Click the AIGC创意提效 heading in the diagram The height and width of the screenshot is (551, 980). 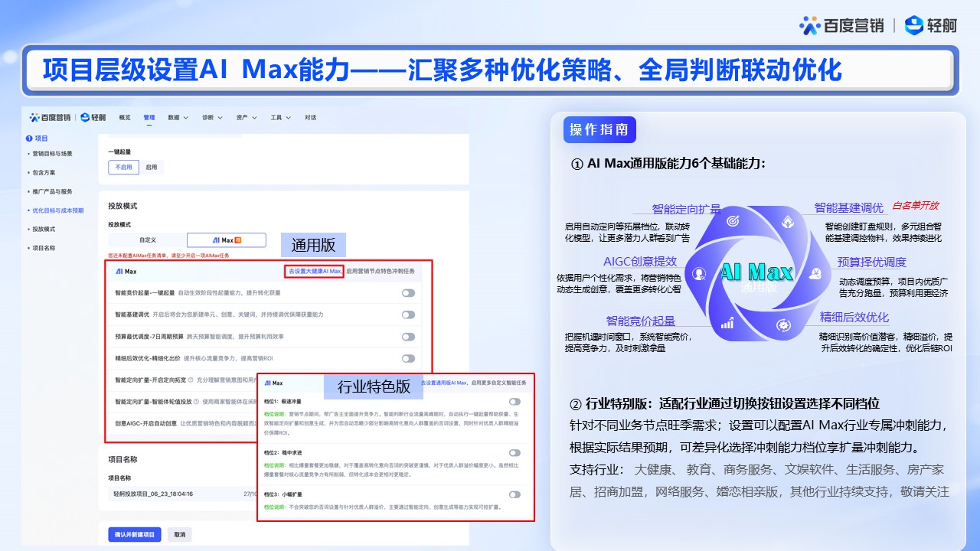[x=640, y=262]
